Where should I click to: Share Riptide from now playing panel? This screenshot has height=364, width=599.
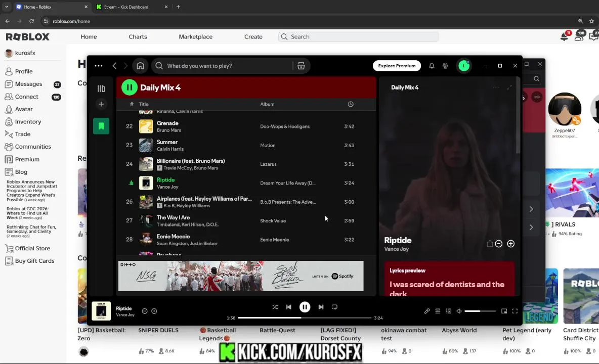coord(490,244)
